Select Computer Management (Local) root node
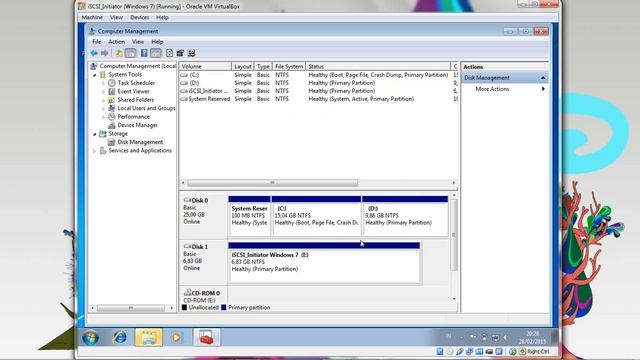 (x=138, y=66)
